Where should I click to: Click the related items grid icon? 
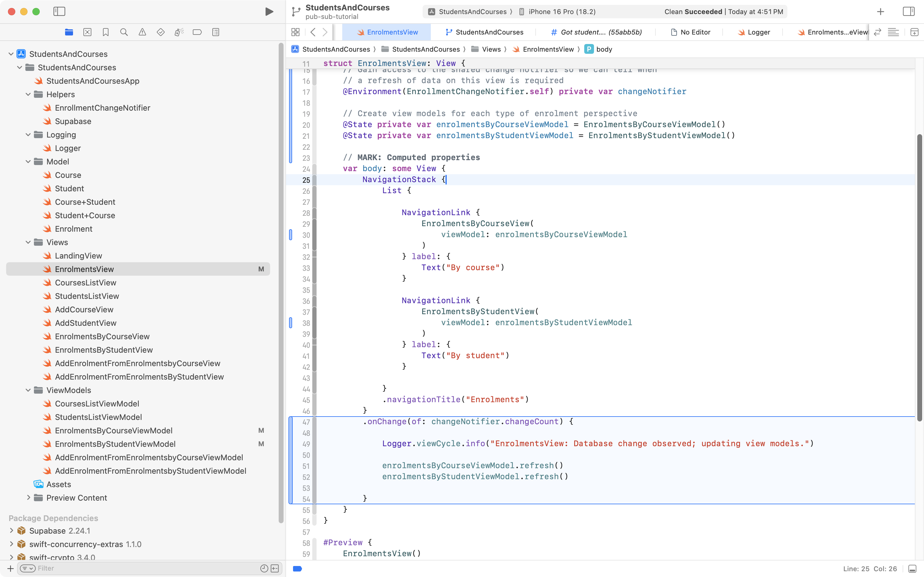click(295, 32)
